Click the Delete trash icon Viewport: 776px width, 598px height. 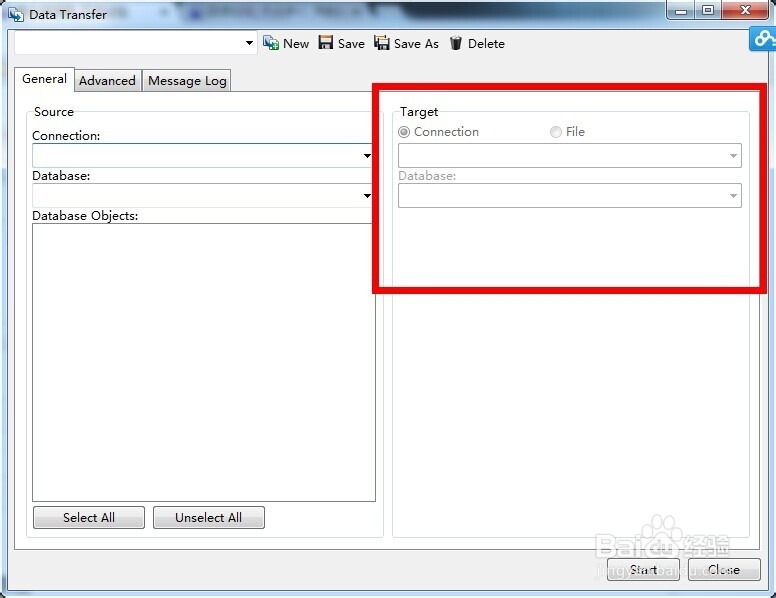pos(456,43)
